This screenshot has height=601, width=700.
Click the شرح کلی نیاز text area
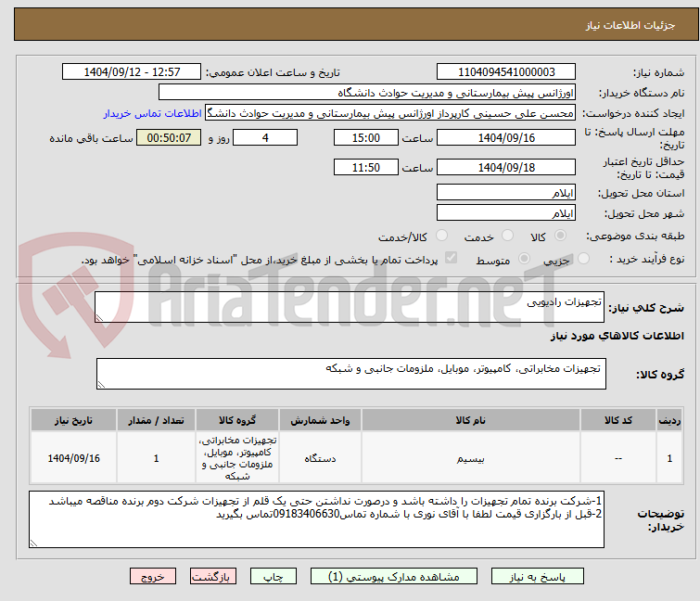(350, 307)
